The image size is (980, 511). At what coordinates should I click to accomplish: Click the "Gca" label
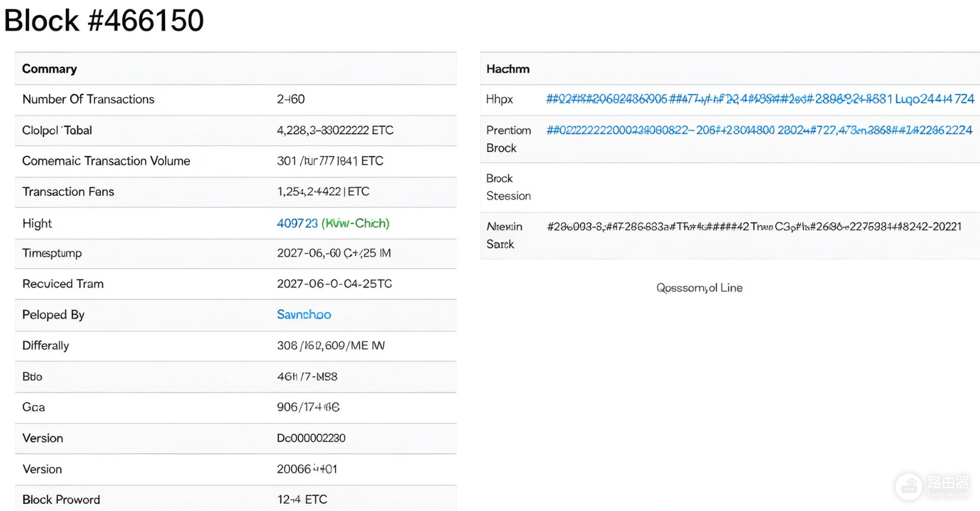(x=34, y=407)
